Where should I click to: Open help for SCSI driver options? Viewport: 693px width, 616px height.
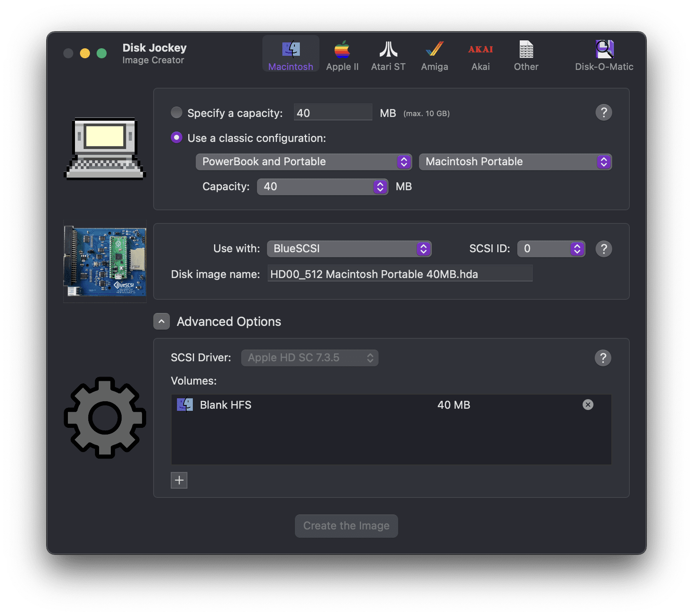603,358
